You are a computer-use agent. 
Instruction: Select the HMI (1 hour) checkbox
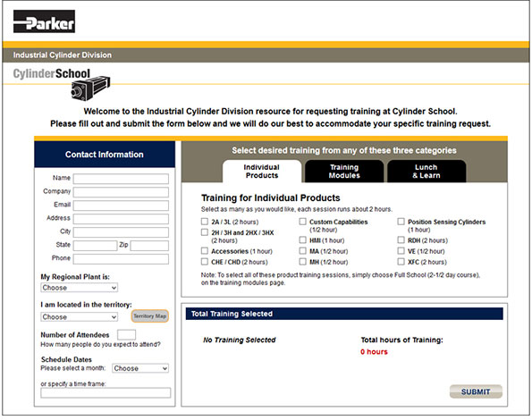pyautogui.click(x=302, y=240)
